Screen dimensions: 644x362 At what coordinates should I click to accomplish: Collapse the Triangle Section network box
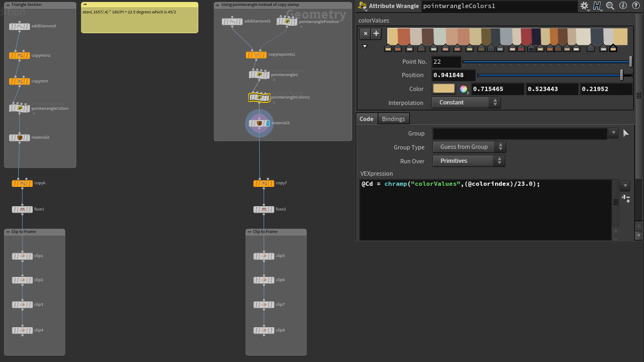[8, 5]
